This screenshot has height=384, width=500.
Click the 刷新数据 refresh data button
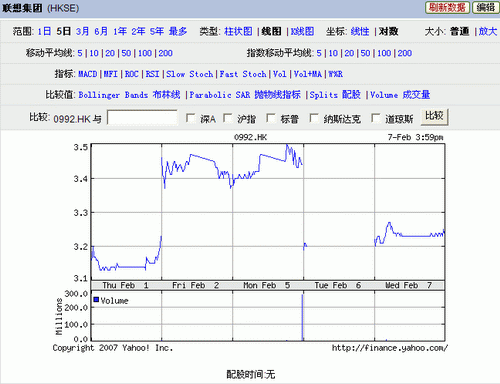pyautogui.click(x=447, y=7)
